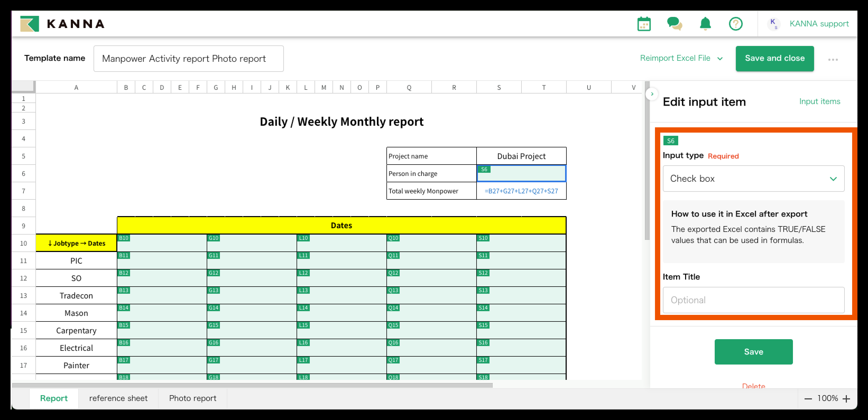Open help using the question mark icon
868x420 pixels.
click(x=736, y=24)
